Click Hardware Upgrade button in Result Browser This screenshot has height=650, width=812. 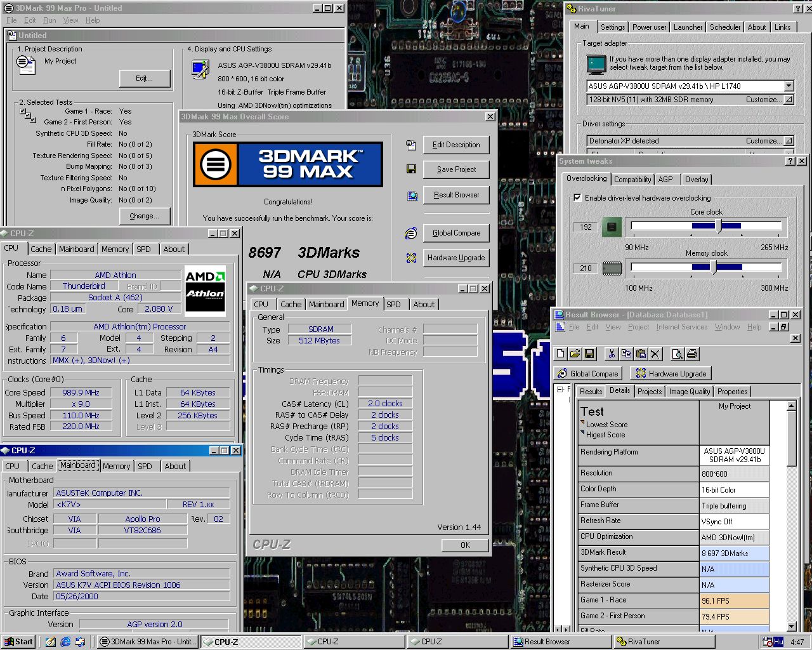pyautogui.click(x=671, y=374)
